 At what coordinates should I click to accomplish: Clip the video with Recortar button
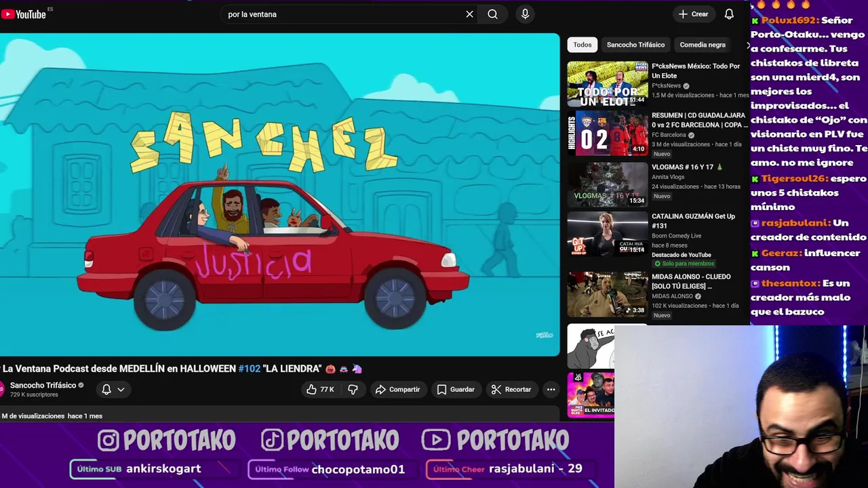click(511, 390)
